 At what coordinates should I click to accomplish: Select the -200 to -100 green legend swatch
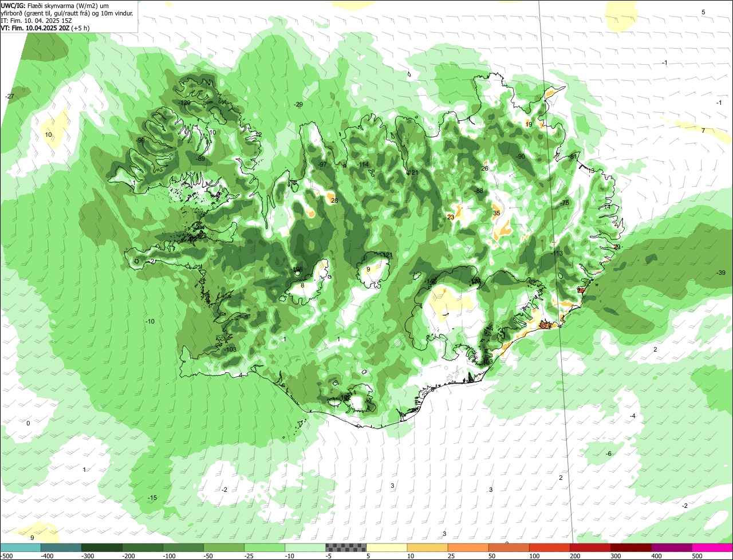142,547
